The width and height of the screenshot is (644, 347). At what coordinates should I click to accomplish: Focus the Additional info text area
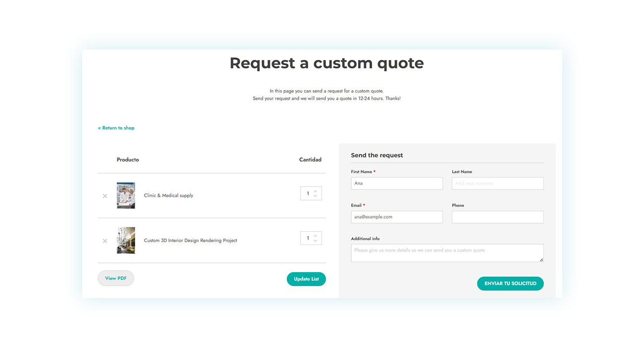(x=447, y=253)
